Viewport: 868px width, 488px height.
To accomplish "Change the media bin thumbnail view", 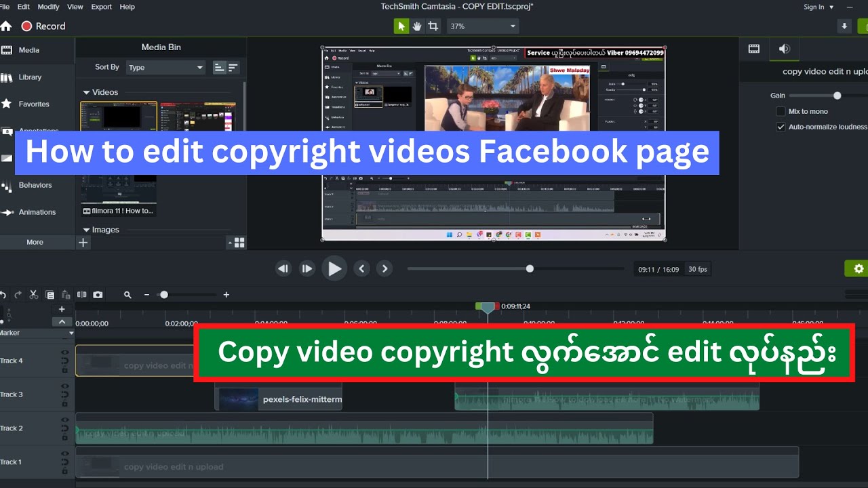I will [237, 242].
